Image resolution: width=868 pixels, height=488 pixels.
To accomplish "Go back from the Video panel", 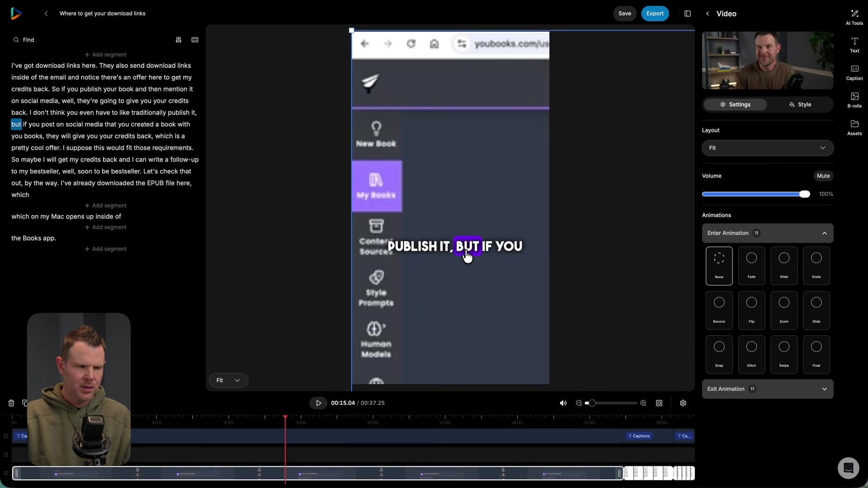I will click(708, 14).
